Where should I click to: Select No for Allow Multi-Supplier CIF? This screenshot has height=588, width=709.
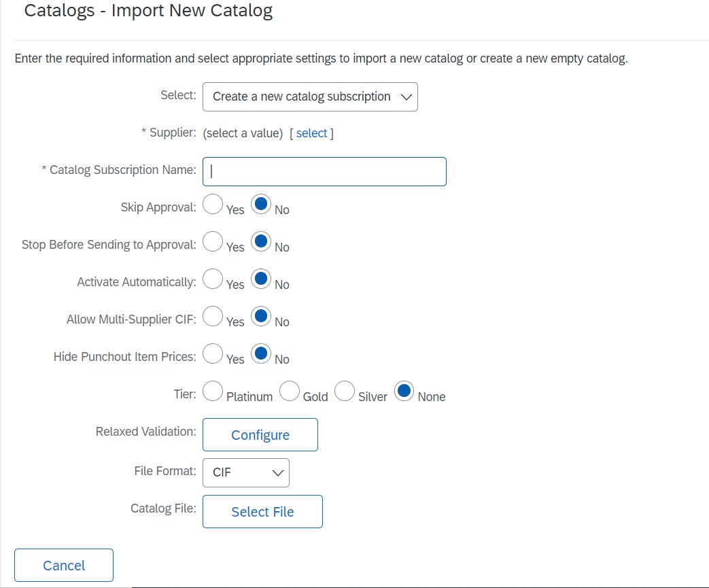point(261,316)
